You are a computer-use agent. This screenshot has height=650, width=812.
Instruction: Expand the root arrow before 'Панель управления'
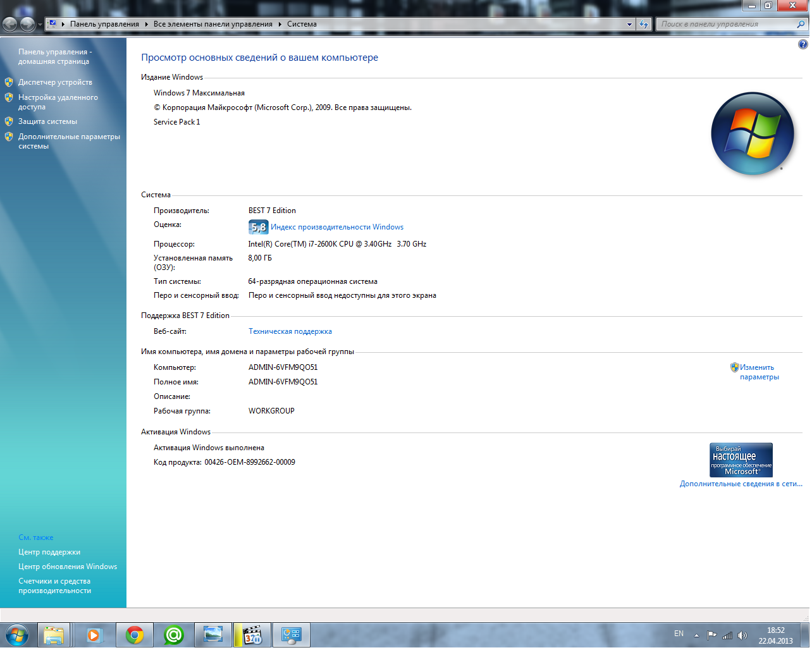coord(63,25)
